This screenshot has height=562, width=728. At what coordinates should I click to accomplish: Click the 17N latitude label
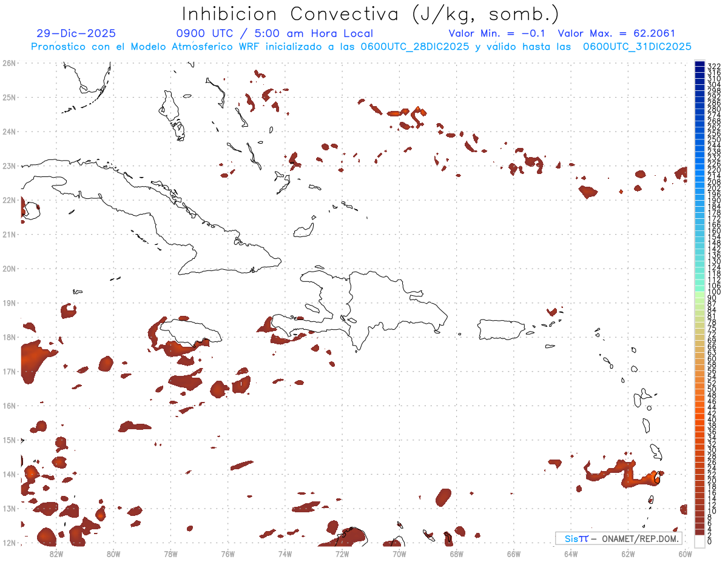(x=9, y=371)
